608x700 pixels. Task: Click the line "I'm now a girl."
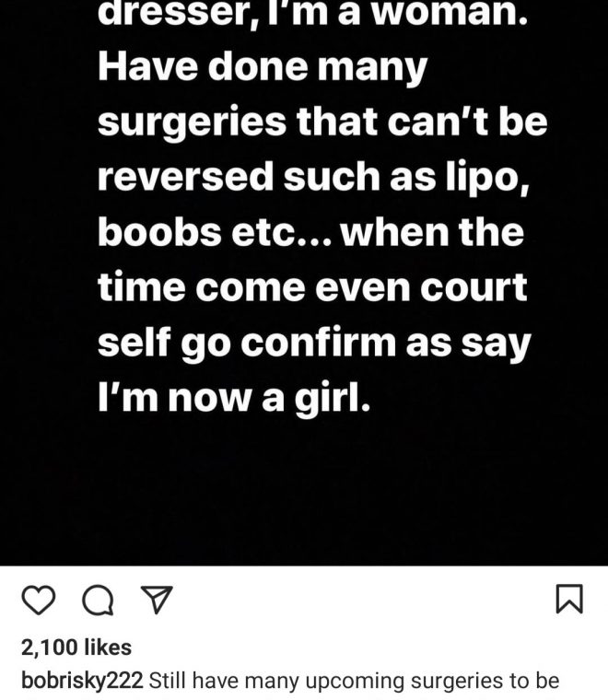point(233,400)
